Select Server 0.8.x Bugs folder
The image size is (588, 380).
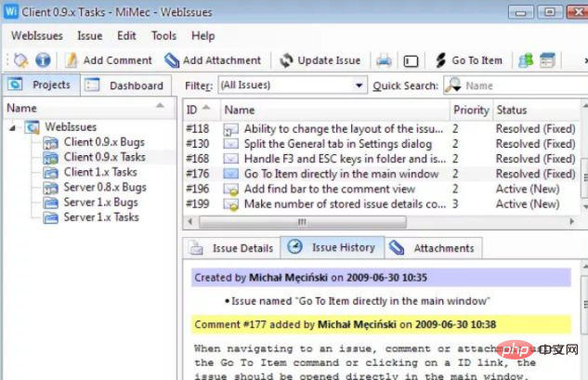pyautogui.click(x=105, y=187)
